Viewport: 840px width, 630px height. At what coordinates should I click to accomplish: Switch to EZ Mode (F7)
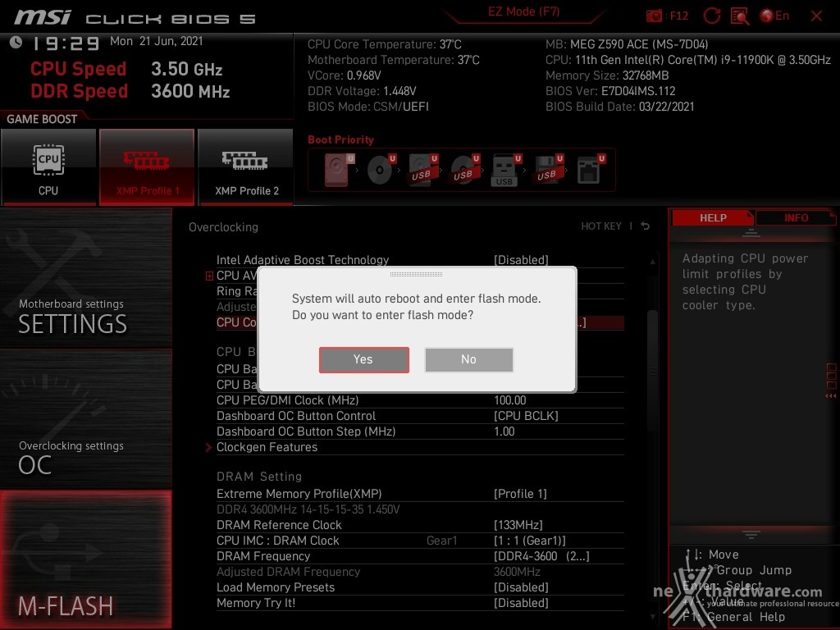point(523,11)
